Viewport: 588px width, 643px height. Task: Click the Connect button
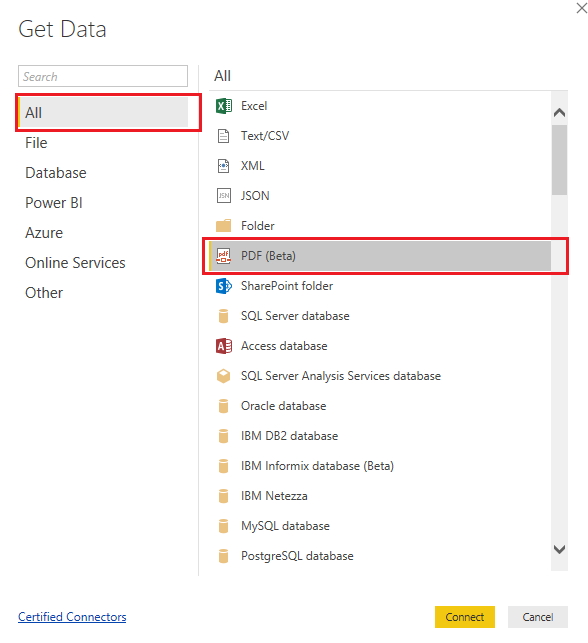(465, 617)
